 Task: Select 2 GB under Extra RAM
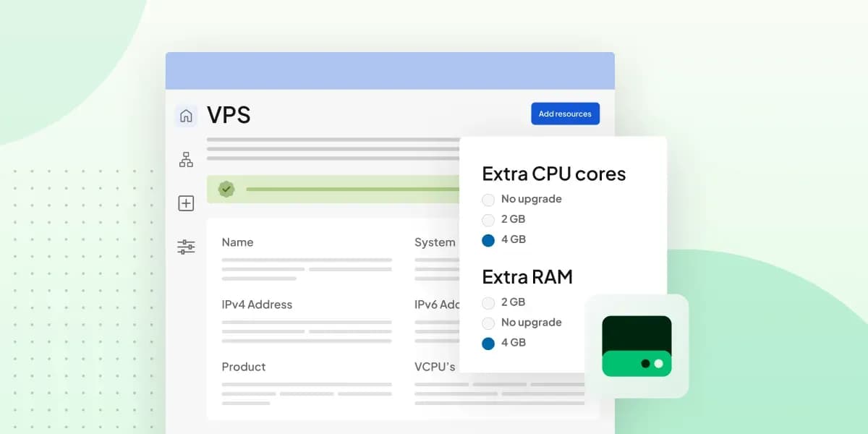click(x=488, y=303)
